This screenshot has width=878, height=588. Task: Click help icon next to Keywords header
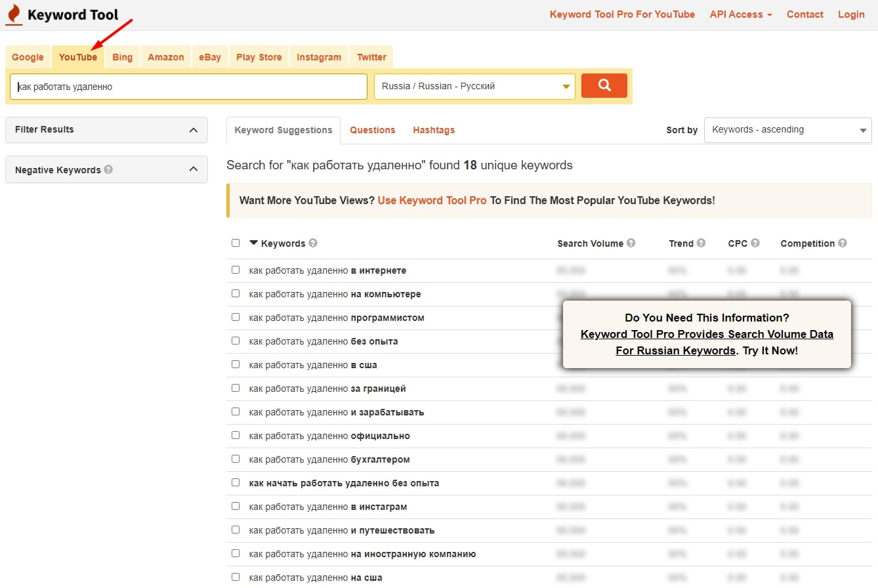pyautogui.click(x=313, y=243)
